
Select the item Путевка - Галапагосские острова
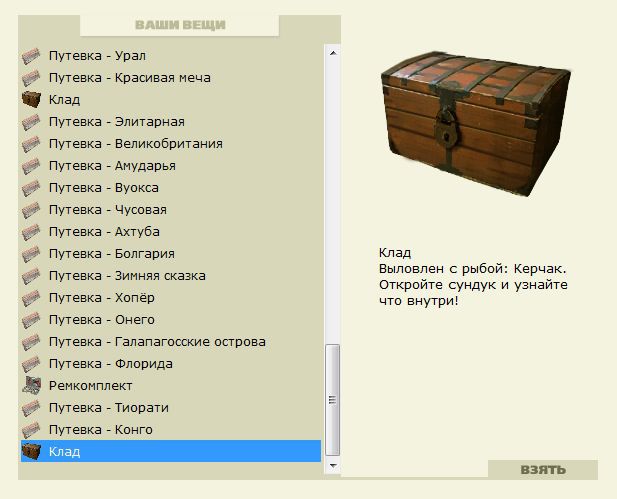tap(157, 342)
